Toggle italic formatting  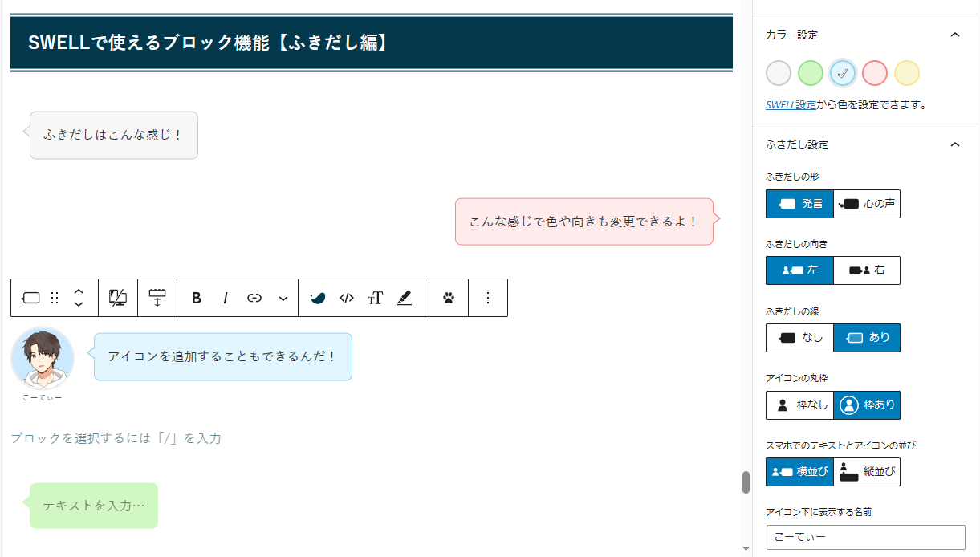226,298
